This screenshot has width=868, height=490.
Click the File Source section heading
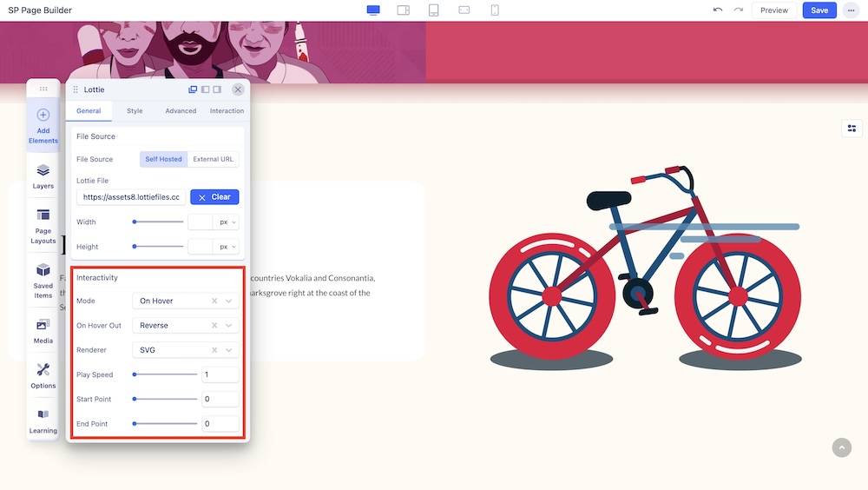[95, 136]
